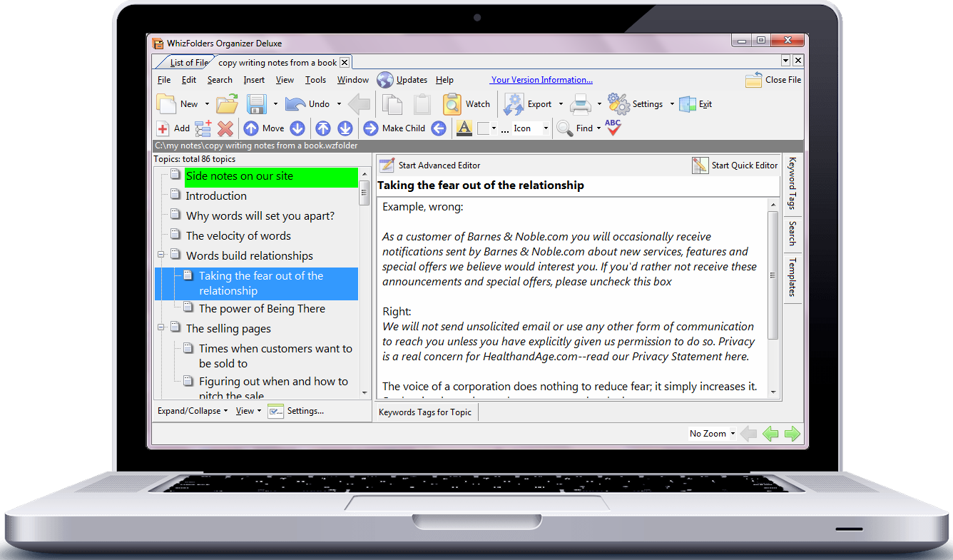Click the Exit icon
Viewport: 953px width, 560px height.
click(688, 104)
